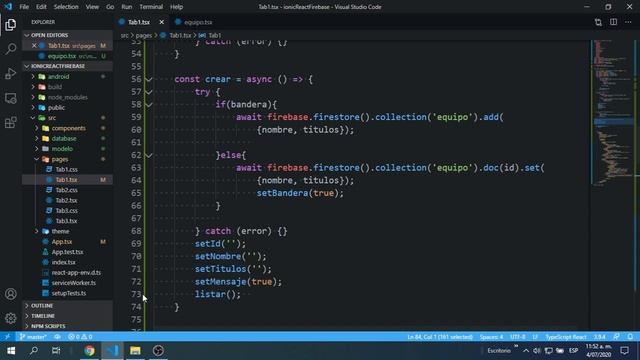Open the Extensions view
640x360 pixels.
pyautogui.click(x=11, y=122)
